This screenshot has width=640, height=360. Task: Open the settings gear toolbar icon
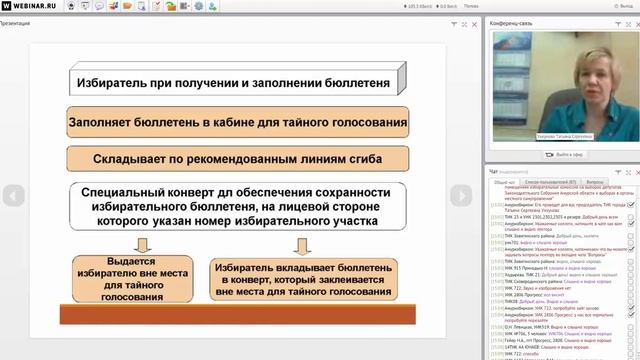(x=199, y=6)
